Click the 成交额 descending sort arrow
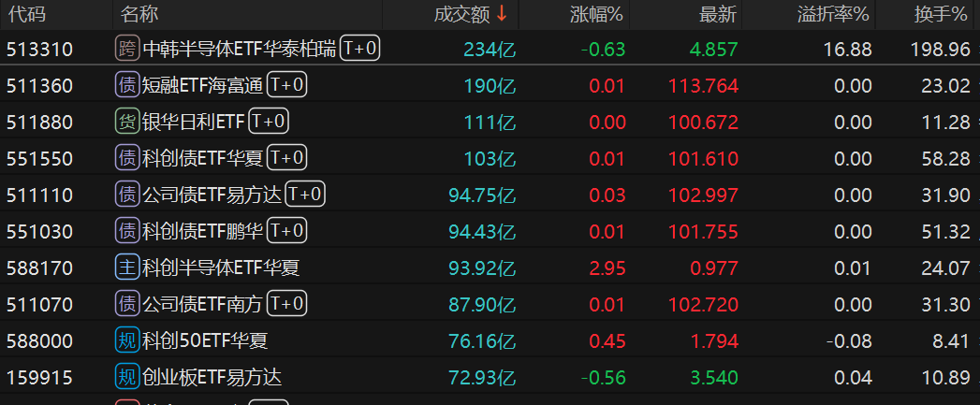 [502, 14]
